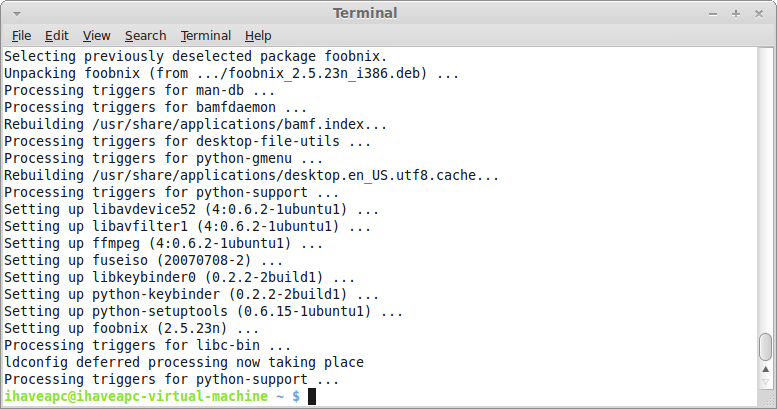Open the File menu
The height and width of the screenshot is (409, 777).
tap(21, 36)
